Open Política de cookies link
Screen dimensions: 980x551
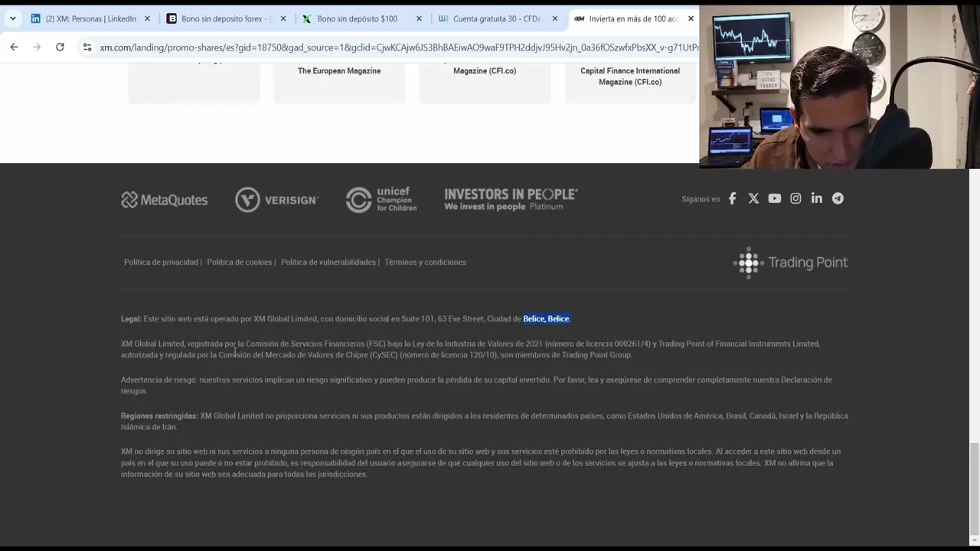pos(239,262)
